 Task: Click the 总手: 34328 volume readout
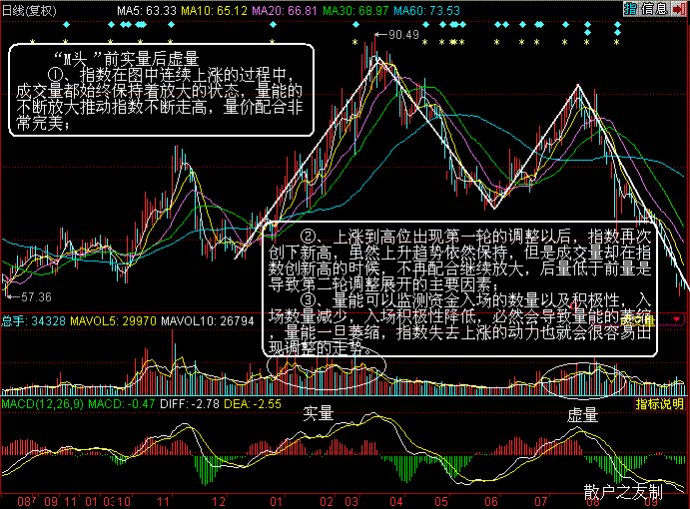coord(33,321)
